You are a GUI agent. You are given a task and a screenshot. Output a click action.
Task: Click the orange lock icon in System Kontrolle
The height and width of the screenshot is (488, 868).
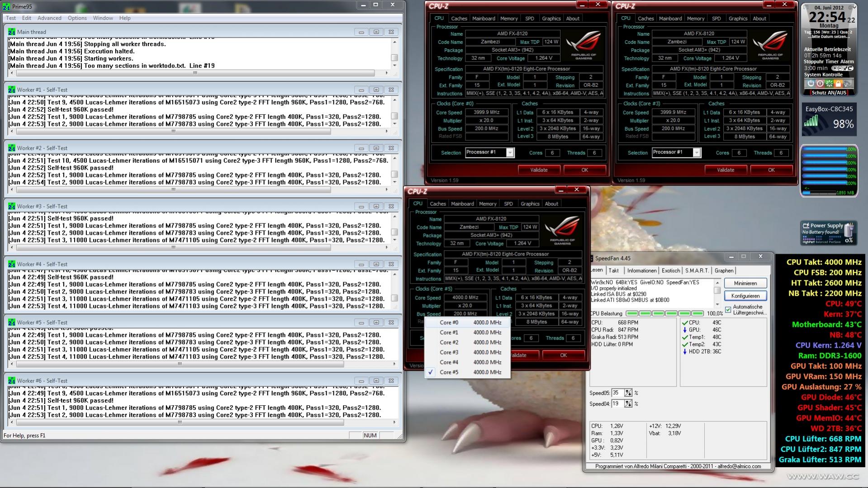click(x=838, y=84)
